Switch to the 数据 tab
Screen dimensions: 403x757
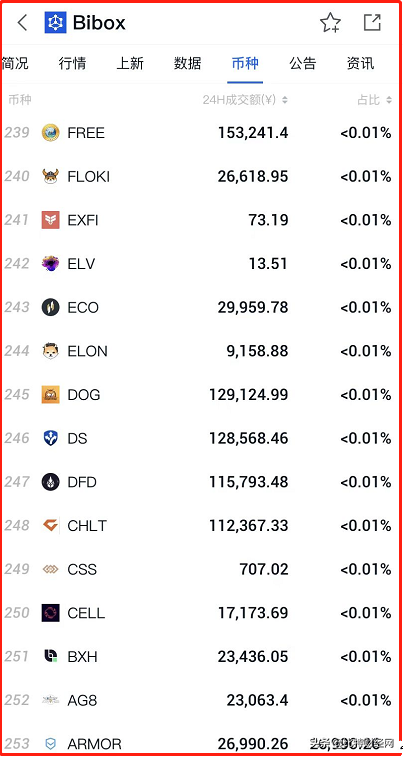[187, 63]
